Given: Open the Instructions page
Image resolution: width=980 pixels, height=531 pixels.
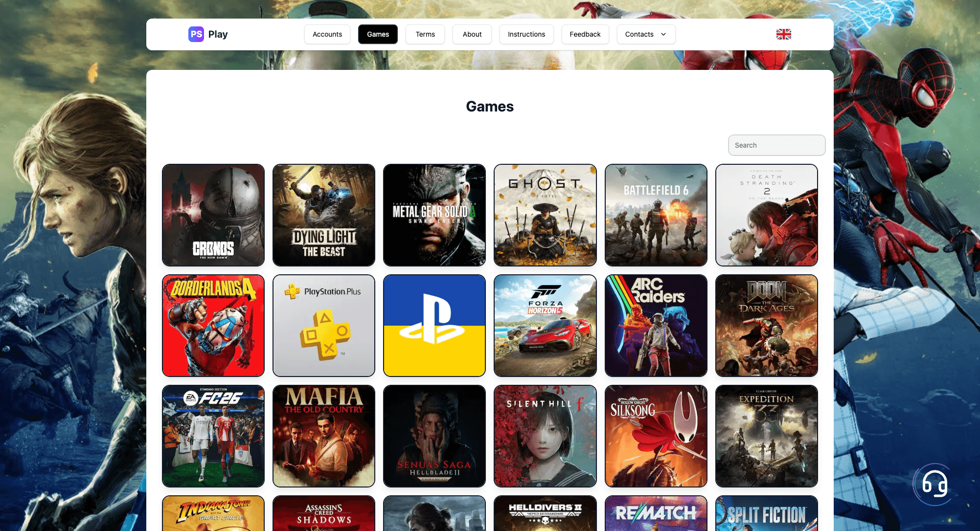Looking at the screenshot, I should pos(526,34).
